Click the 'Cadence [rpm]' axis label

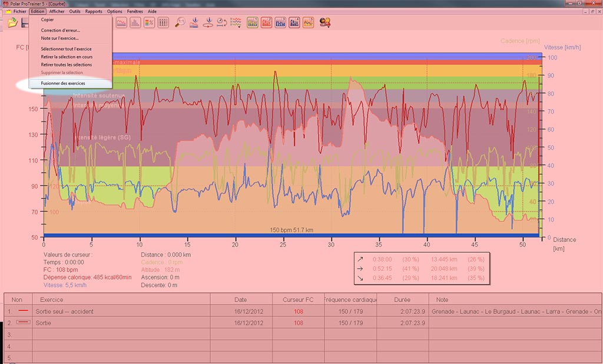coord(520,41)
